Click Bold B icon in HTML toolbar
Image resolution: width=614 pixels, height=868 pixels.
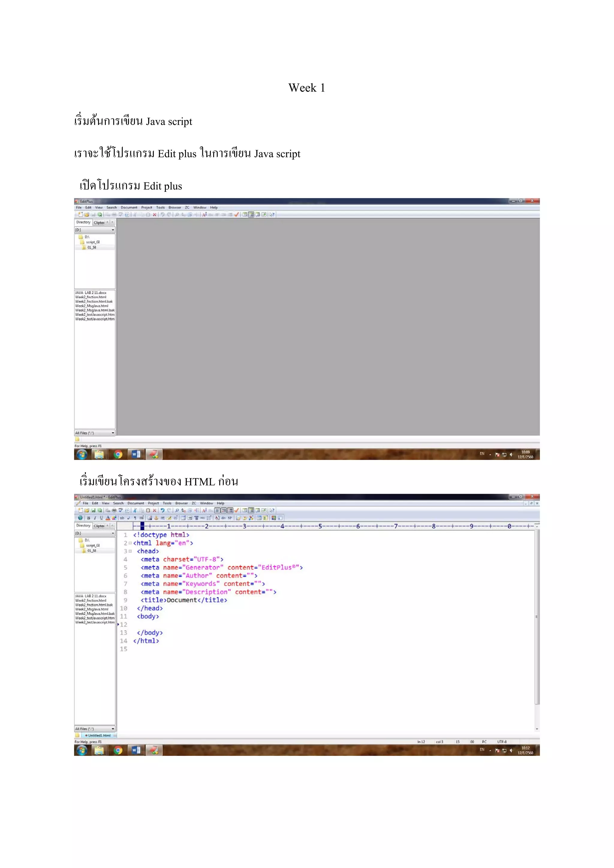click(x=89, y=518)
